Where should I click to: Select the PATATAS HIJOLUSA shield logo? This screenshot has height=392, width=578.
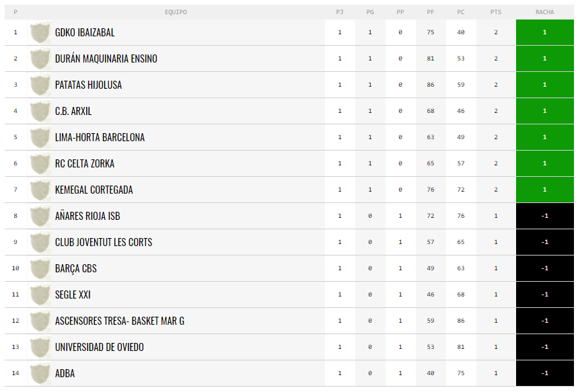(x=40, y=85)
